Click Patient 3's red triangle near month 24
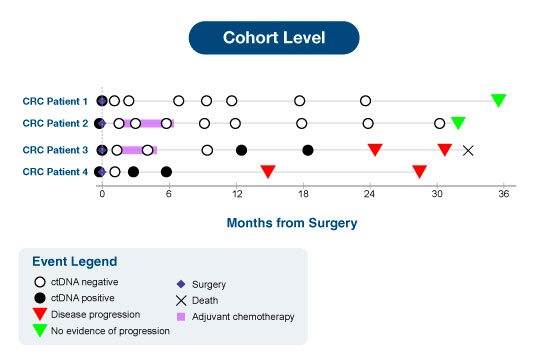Screen dimensions: 537x360 point(375,150)
